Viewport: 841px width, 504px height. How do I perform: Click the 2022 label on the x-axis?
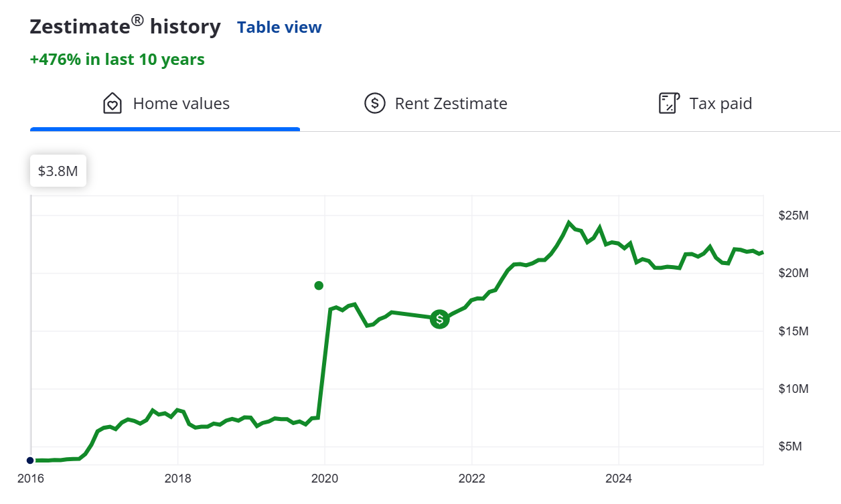click(x=472, y=479)
